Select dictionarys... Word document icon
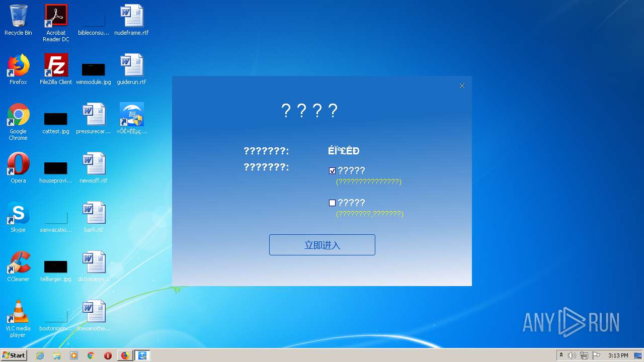Image resolution: width=644 pixels, height=362 pixels. point(94,266)
